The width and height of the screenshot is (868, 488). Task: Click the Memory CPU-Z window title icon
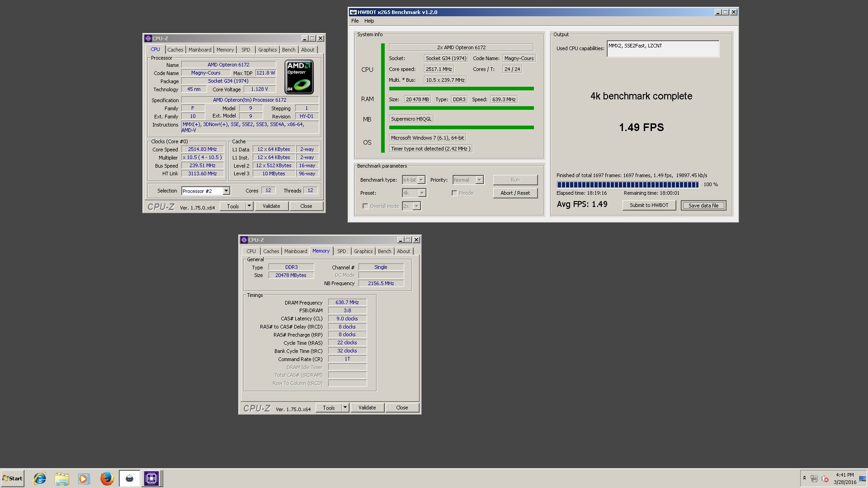tap(244, 240)
